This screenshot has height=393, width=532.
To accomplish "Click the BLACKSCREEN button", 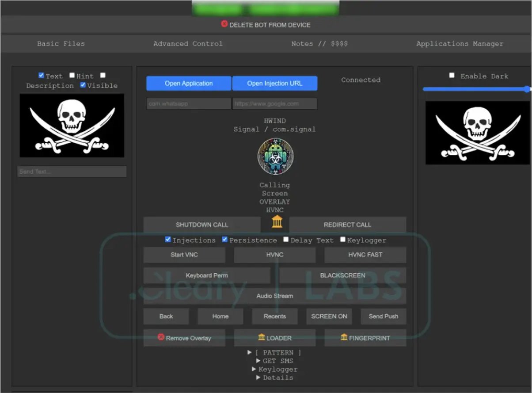I will pos(343,275).
